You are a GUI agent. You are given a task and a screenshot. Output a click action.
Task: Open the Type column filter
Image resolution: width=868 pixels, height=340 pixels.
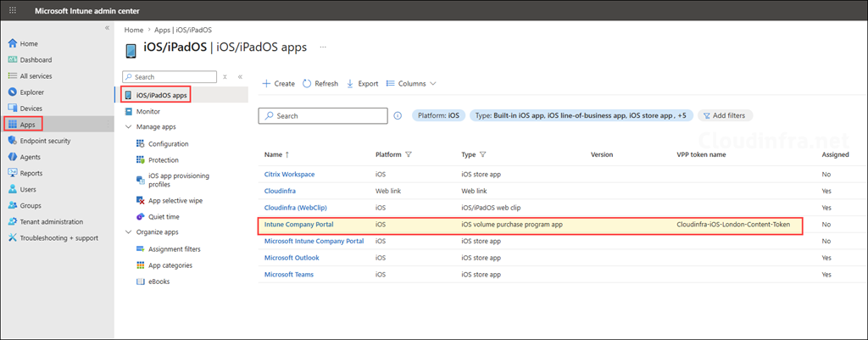tap(482, 155)
